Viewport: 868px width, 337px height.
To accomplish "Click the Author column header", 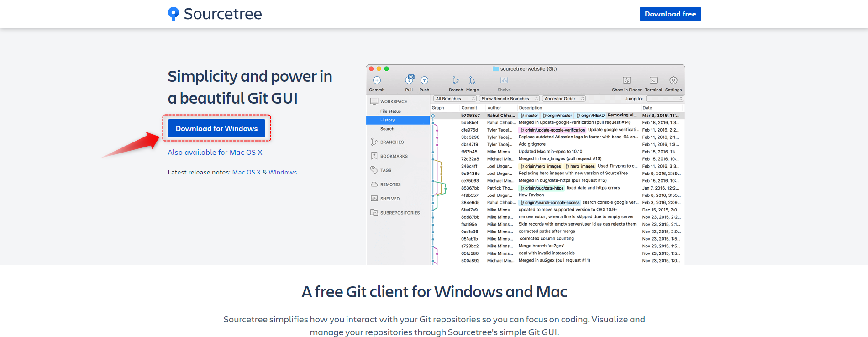I will tap(494, 108).
